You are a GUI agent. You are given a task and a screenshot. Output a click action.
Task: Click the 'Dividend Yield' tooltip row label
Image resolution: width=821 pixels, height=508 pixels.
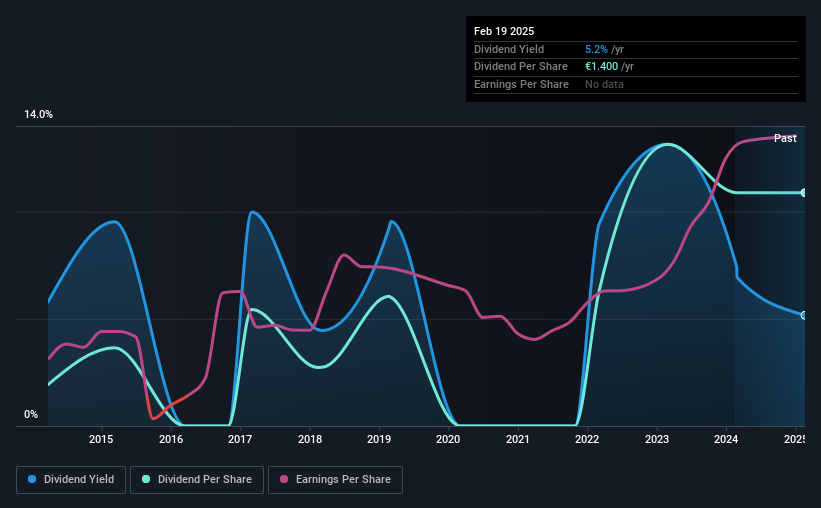(x=509, y=49)
